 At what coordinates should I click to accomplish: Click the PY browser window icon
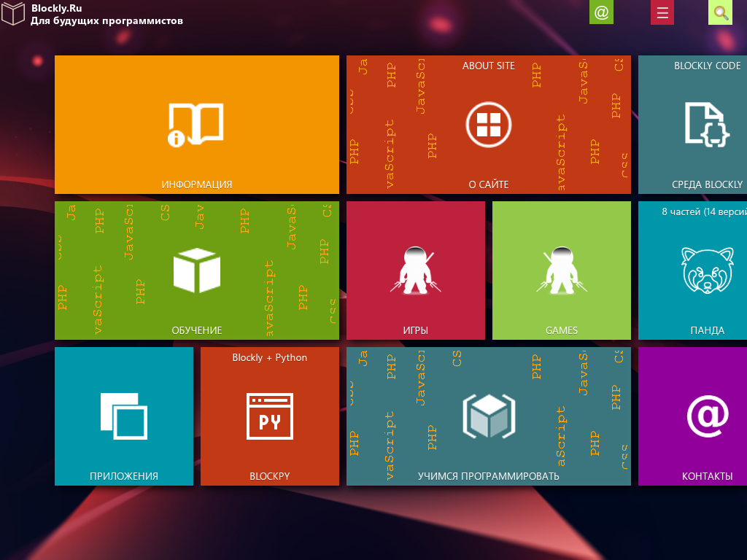pyautogui.click(x=270, y=416)
